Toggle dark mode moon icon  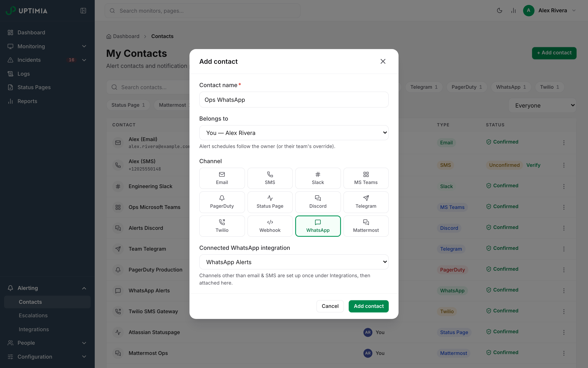click(x=500, y=10)
